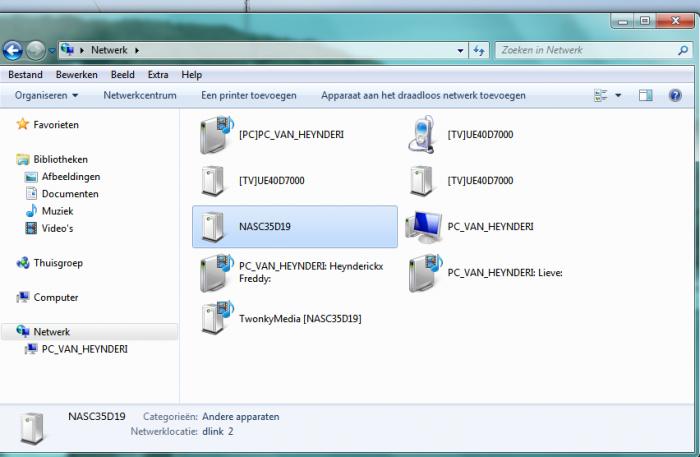Focus the Zoeken in Netwerk search box
Screen dimensions: 700x457
pyautogui.click(x=592, y=50)
